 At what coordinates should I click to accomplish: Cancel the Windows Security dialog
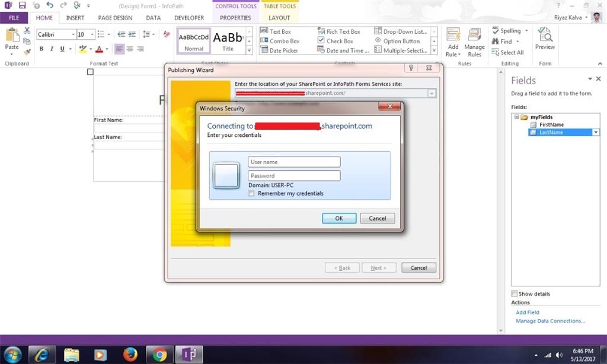coord(378,218)
